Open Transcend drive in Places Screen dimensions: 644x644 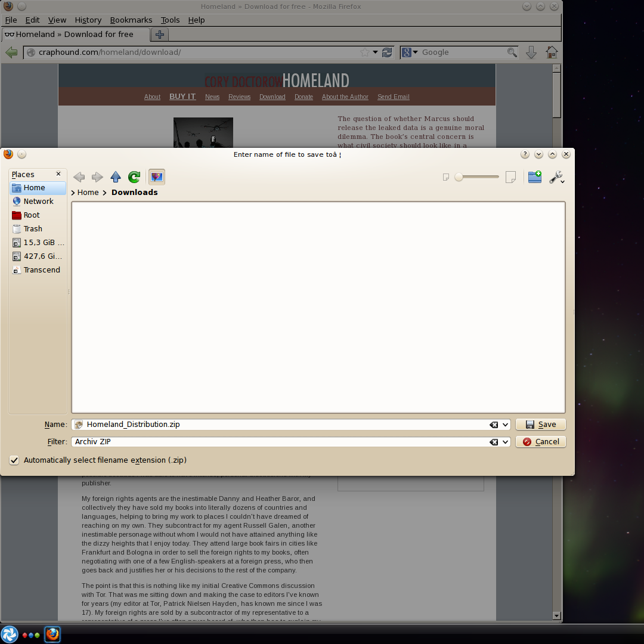click(41, 270)
